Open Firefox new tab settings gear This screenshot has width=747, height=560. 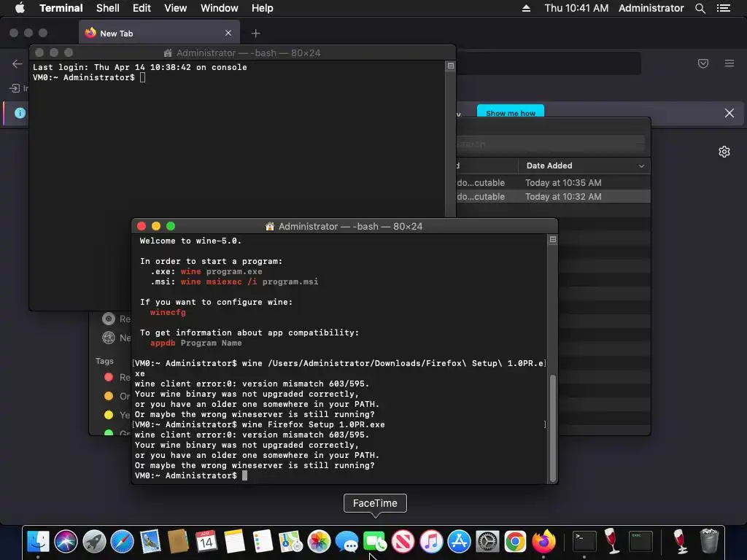pos(724,152)
